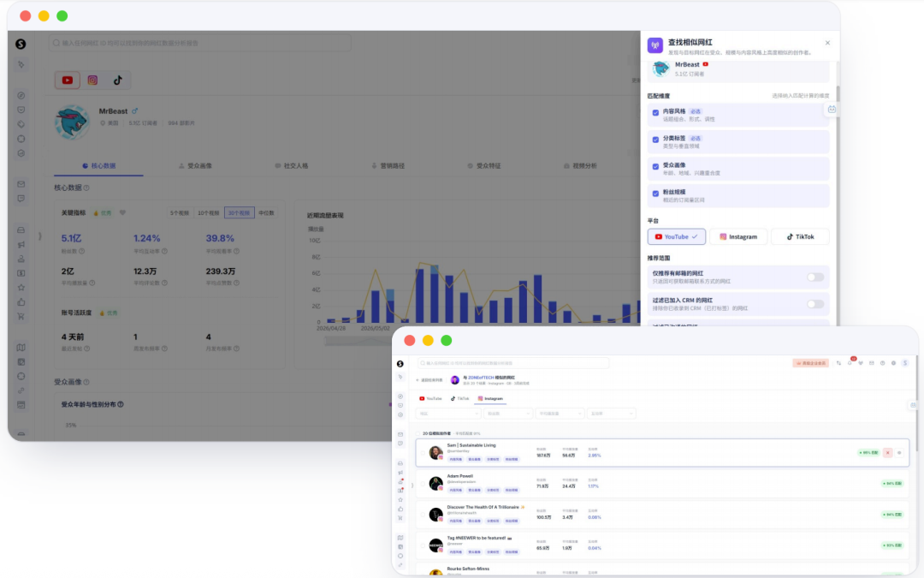This screenshot has height=578, width=924.
Task: Open settings gear in front window header
Action: (893, 363)
